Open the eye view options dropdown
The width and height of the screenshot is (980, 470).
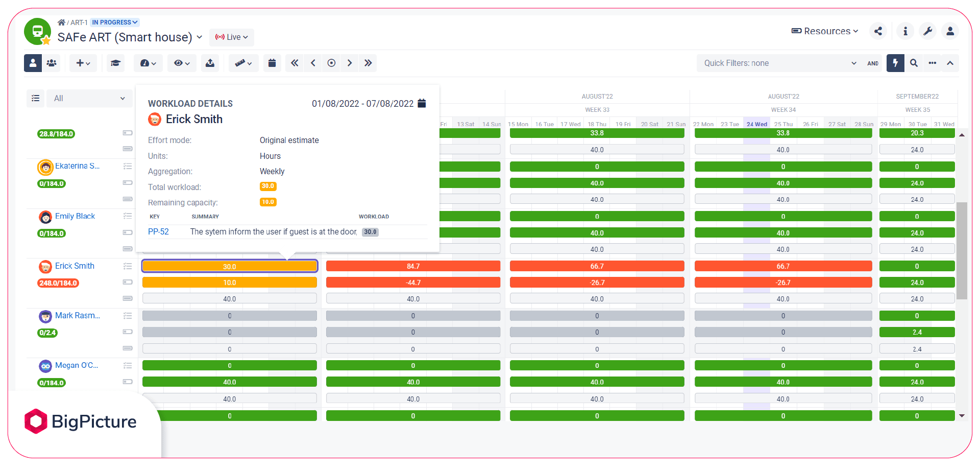click(x=182, y=63)
